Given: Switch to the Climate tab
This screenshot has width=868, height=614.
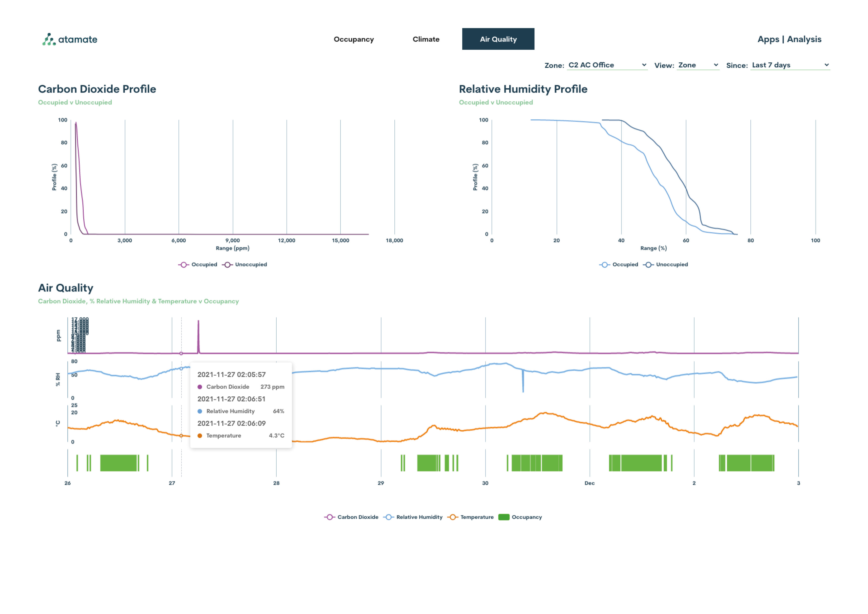Looking at the screenshot, I should [x=426, y=39].
